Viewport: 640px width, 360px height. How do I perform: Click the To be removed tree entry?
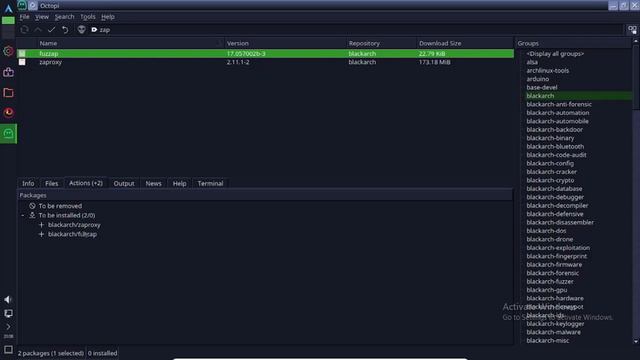pos(60,206)
